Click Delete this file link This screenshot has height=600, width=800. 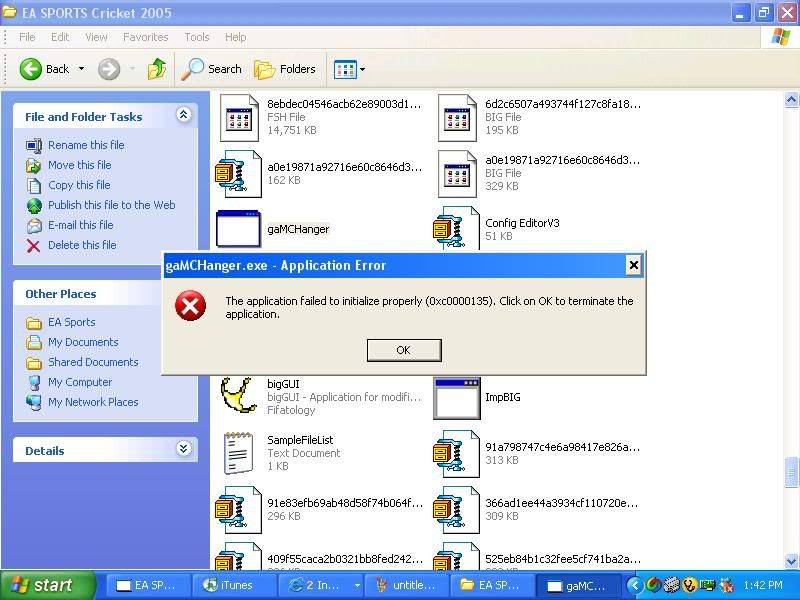[x=82, y=245]
